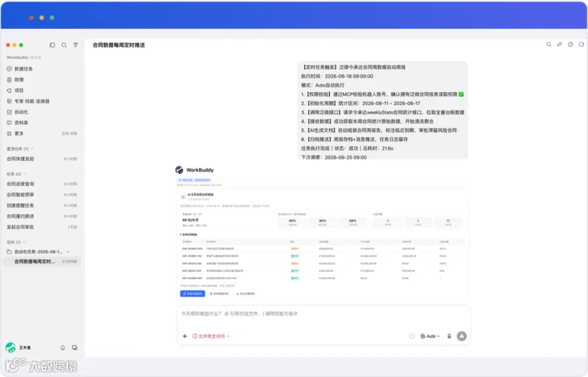
Task: Open the notification bell icon
Action: [63, 348]
